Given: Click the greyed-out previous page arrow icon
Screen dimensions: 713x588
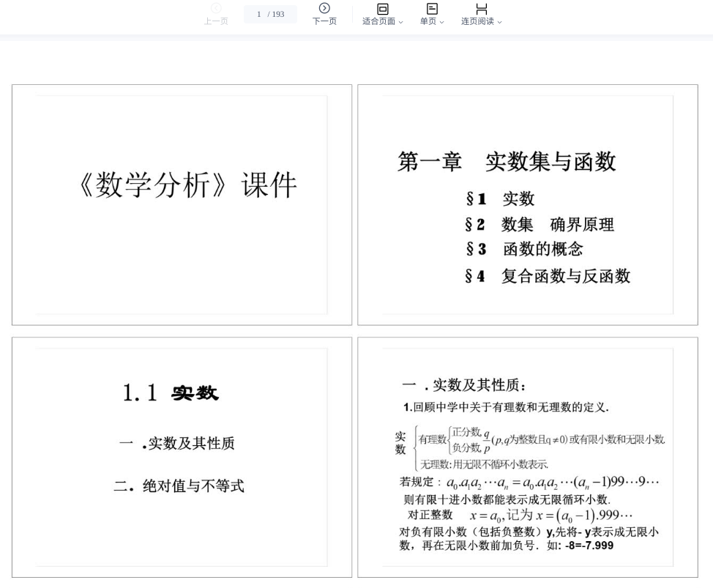Looking at the screenshot, I should pos(216,8).
